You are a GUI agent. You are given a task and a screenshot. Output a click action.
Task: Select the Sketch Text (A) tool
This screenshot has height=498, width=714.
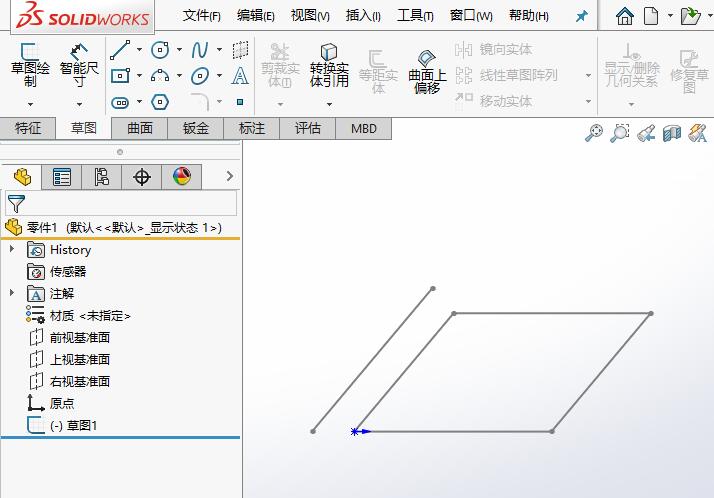coord(240,76)
